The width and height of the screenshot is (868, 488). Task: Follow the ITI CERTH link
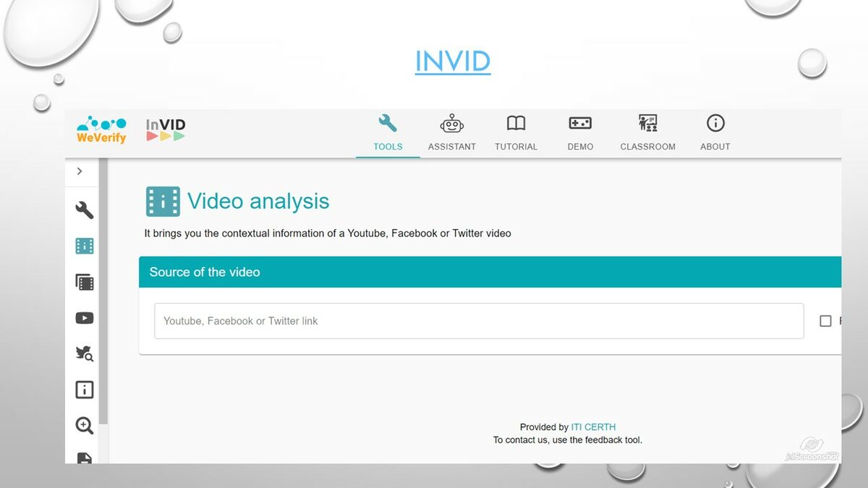click(593, 427)
